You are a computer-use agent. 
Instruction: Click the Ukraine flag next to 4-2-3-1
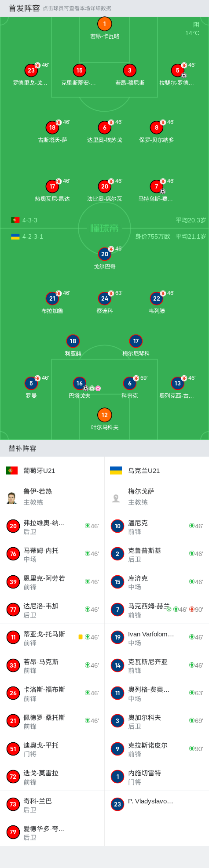(x=15, y=236)
